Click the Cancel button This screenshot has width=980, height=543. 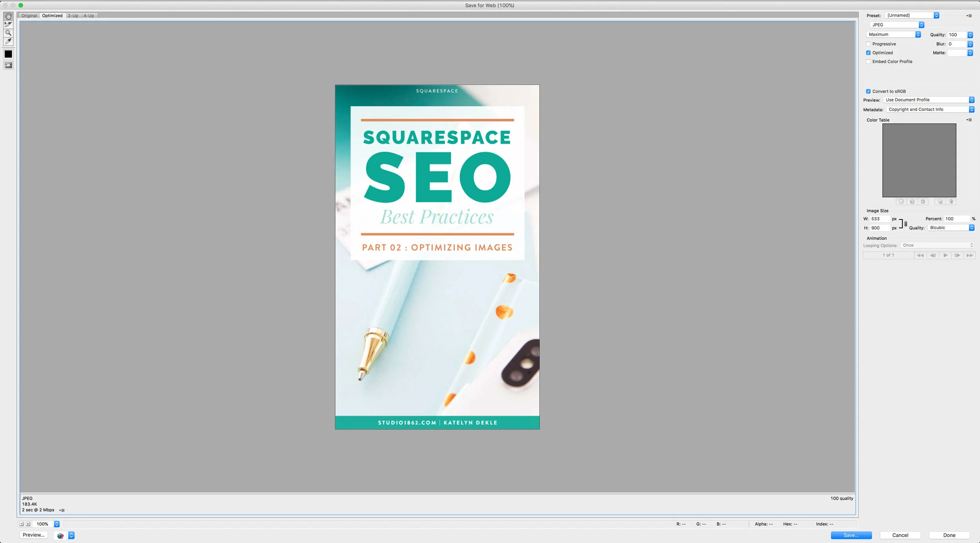click(x=900, y=535)
